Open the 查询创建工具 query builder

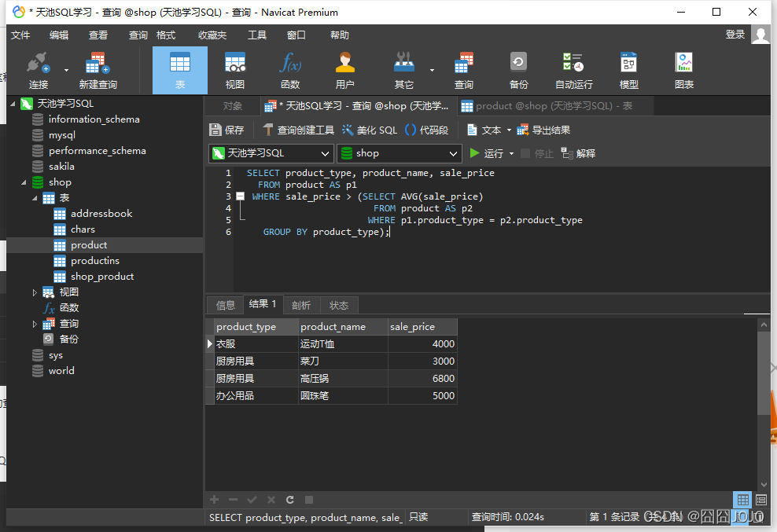tap(298, 130)
